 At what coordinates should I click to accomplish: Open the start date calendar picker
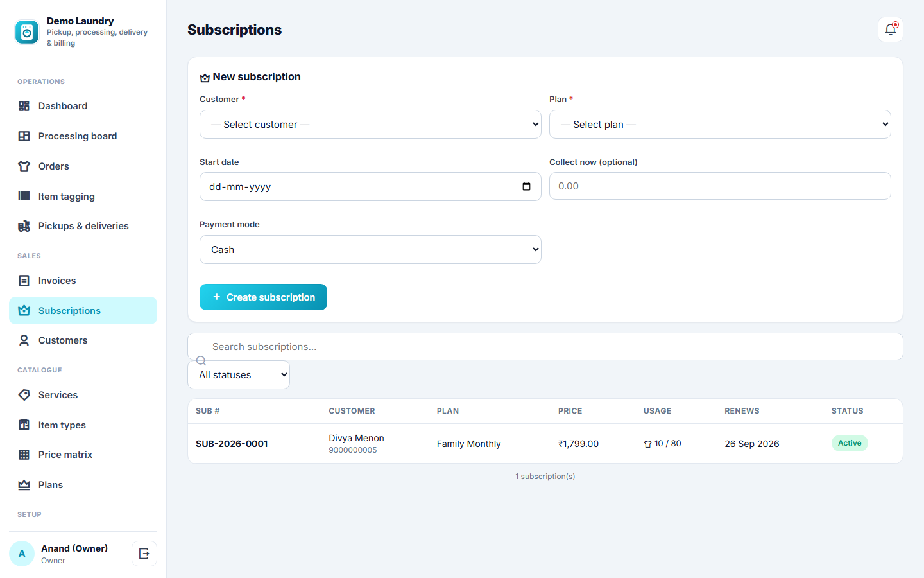click(527, 187)
